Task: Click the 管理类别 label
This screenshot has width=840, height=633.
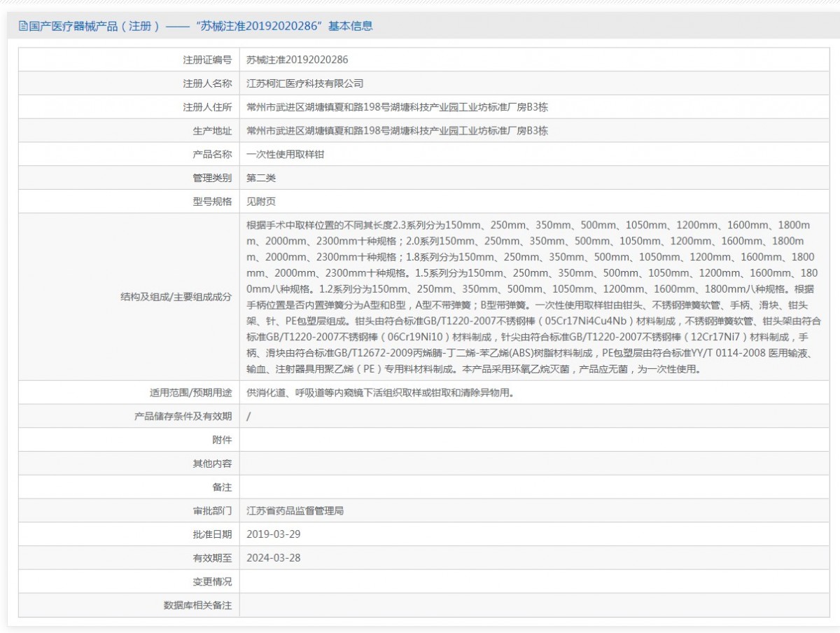Action: 212,178
